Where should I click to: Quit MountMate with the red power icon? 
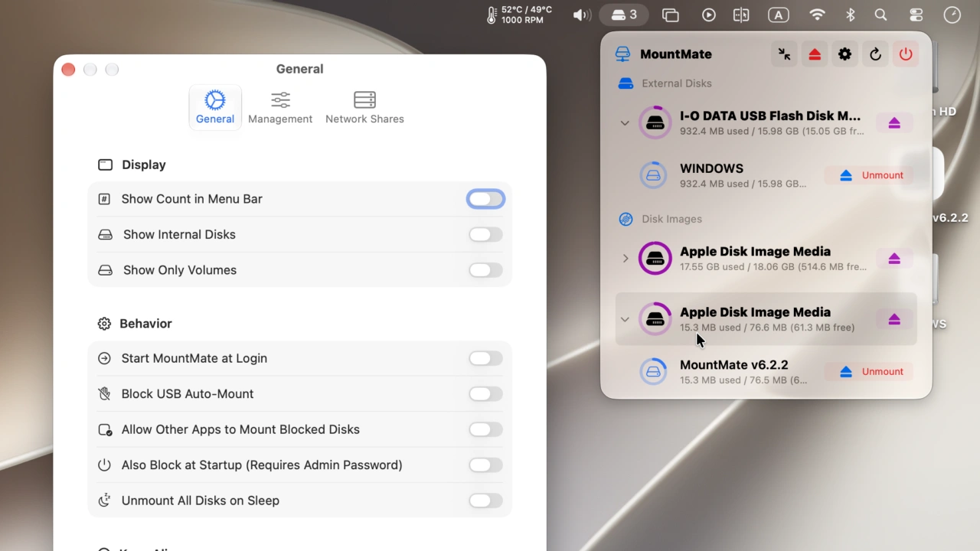tap(906, 54)
